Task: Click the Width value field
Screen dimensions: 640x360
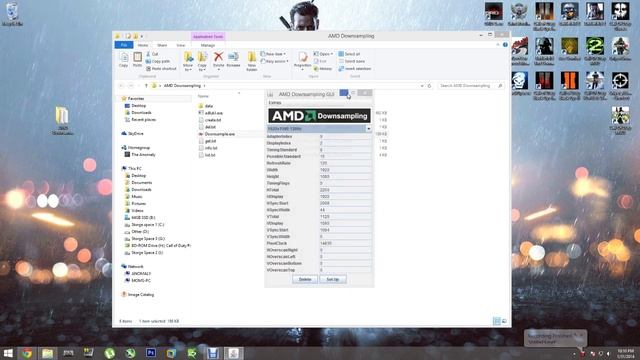Action: tap(345, 170)
